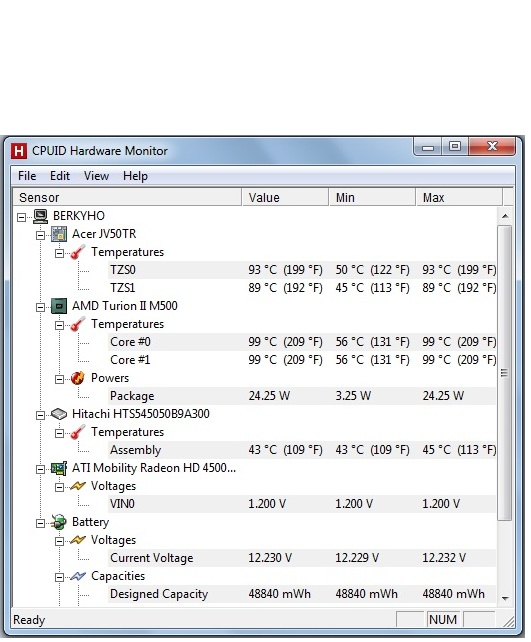
Task: Click Current Voltage Max 12.232 V
Action: 444,558
